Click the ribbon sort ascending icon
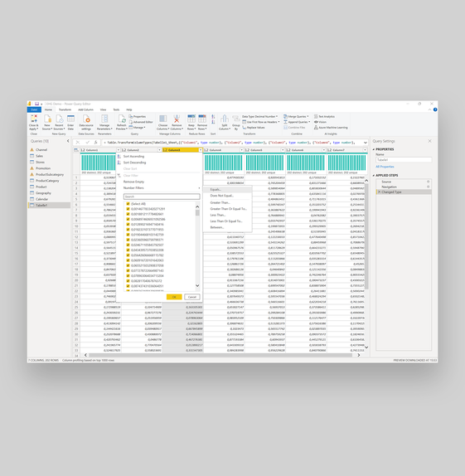465x476 pixels. pyautogui.click(x=213, y=117)
